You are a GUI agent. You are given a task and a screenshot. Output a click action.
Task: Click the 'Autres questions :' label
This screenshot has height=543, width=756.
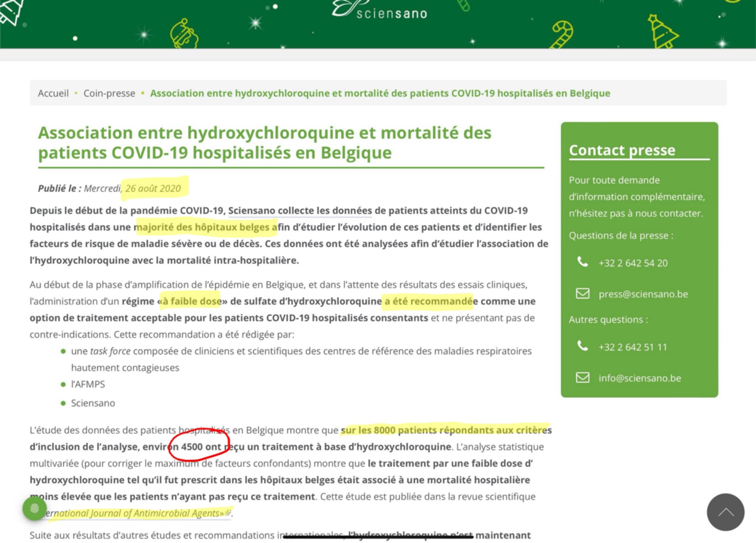point(608,320)
